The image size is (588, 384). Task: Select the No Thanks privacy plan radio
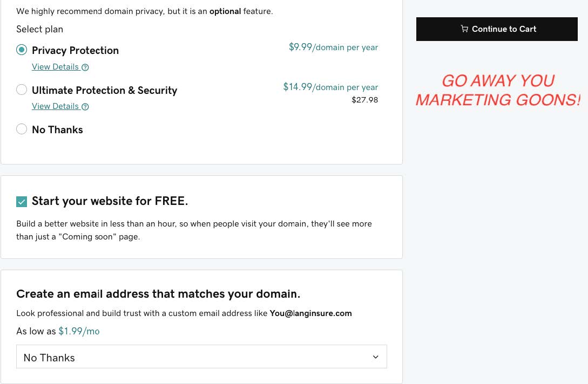(22, 129)
